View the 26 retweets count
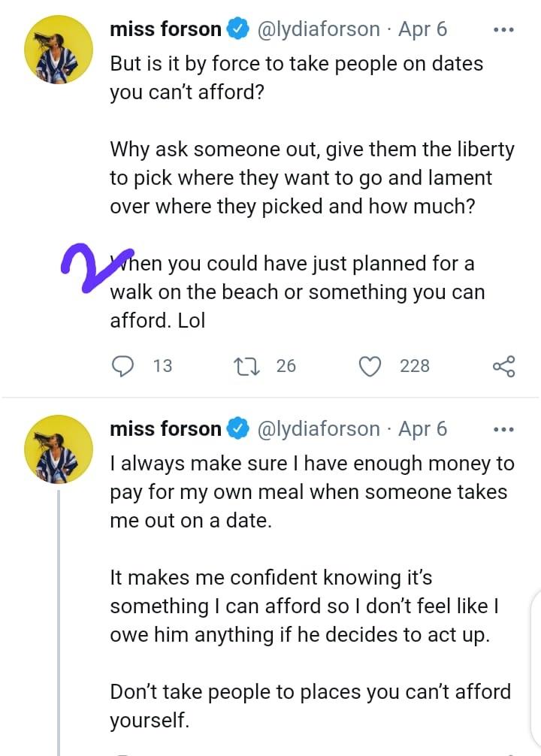The image size is (541, 756). click(286, 366)
